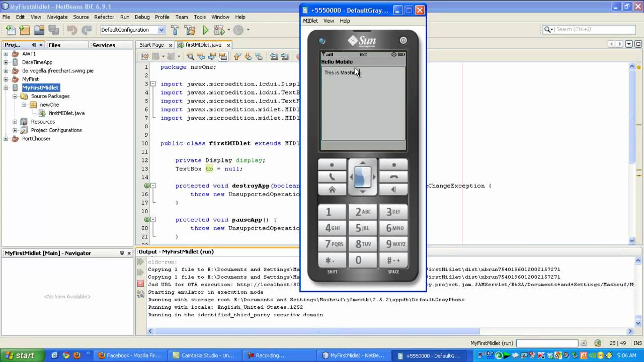
Task: Open the Navigate menu
Action: coord(57,17)
